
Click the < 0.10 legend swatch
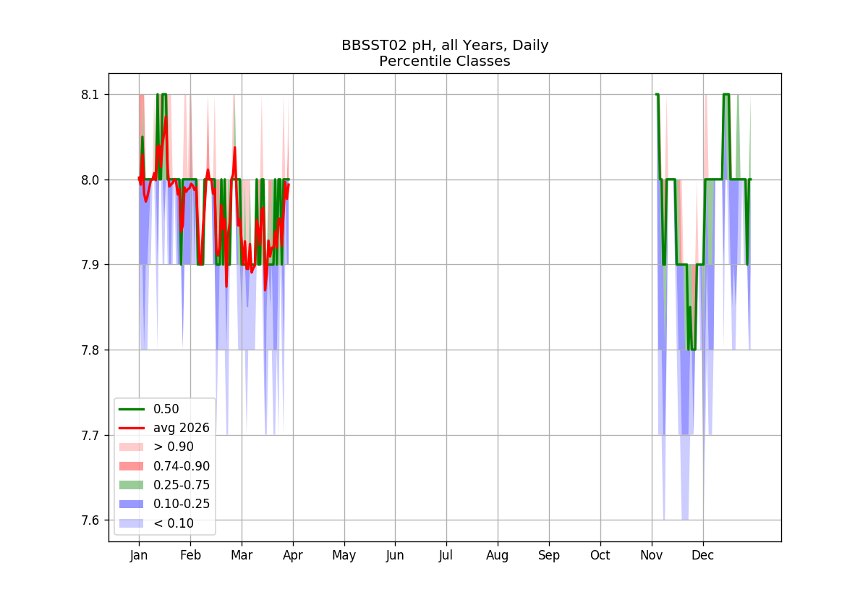coord(132,523)
